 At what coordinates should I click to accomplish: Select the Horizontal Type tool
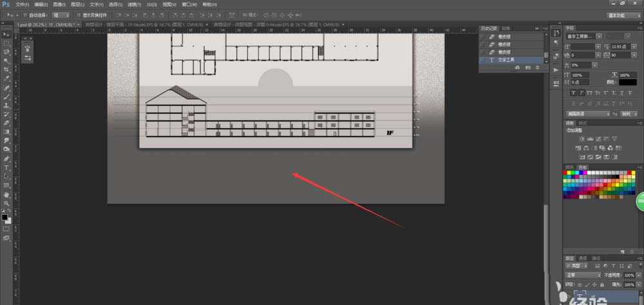pyautogui.click(x=6, y=167)
